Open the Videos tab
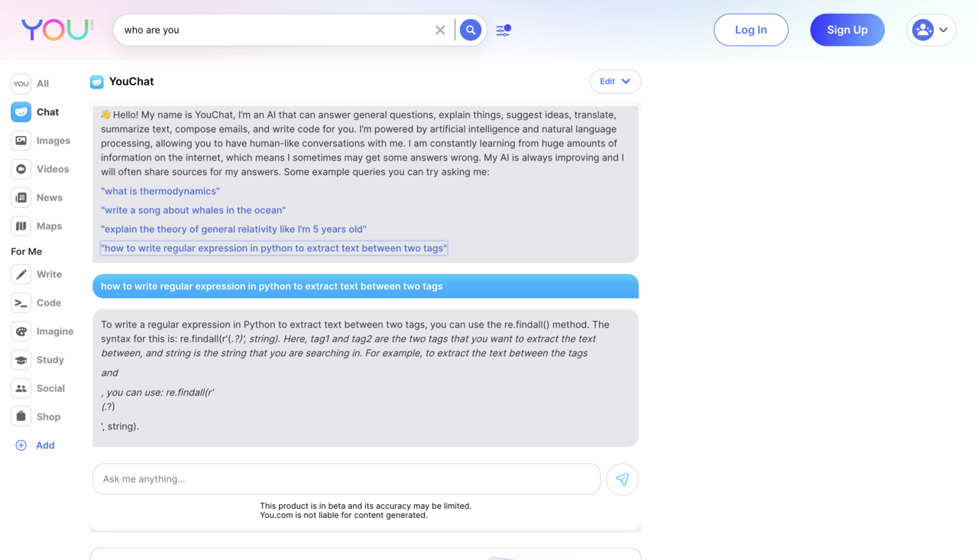 tap(40, 169)
